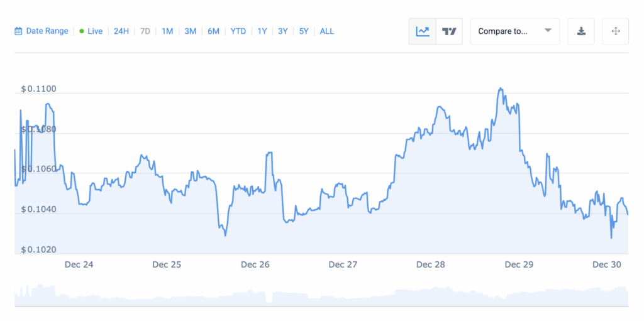The image size is (644, 321).
Task: Select the 24H time range
Action: [121, 31]
